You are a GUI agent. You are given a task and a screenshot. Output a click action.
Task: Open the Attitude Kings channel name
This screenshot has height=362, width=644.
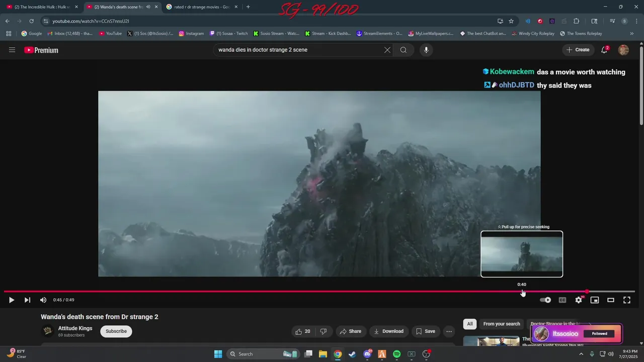(x=75, y=328)
